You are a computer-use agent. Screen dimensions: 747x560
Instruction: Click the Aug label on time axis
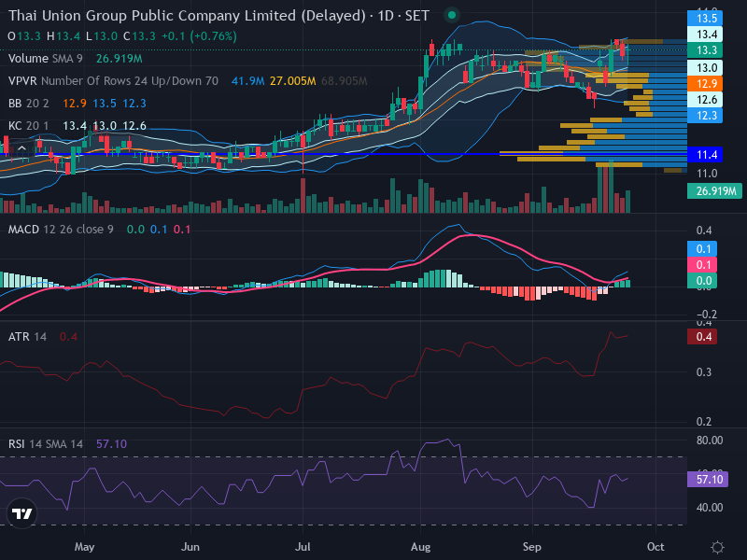tap(421, 547)
